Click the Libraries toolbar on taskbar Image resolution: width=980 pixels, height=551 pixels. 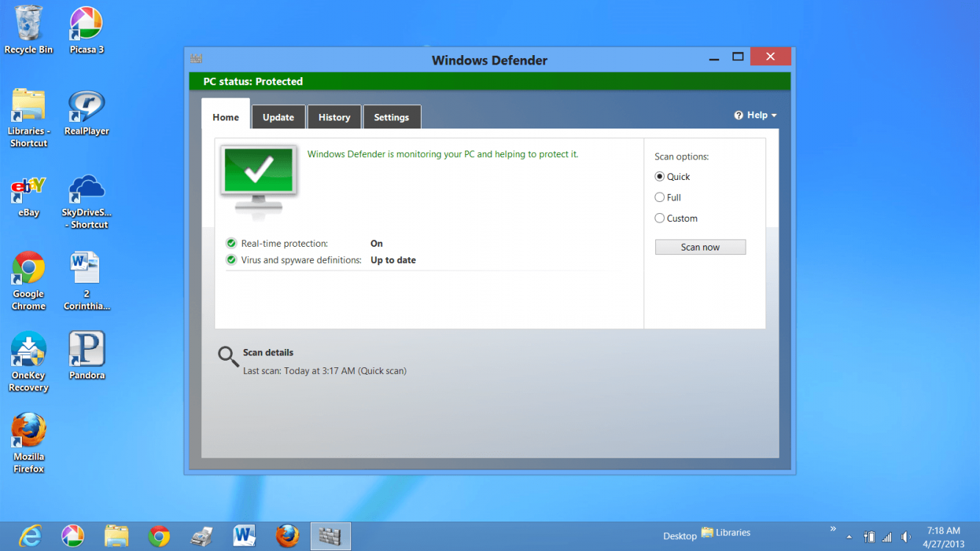(726, 533)
